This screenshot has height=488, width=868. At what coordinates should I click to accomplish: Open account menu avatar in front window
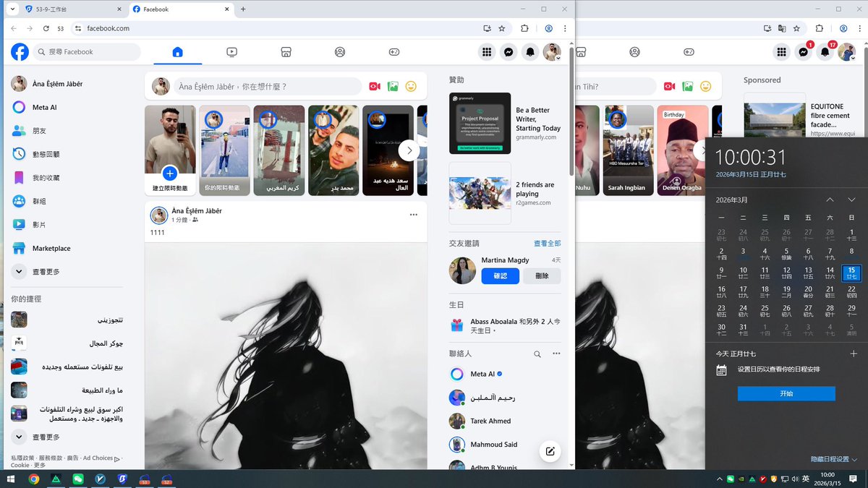point(553,52)
